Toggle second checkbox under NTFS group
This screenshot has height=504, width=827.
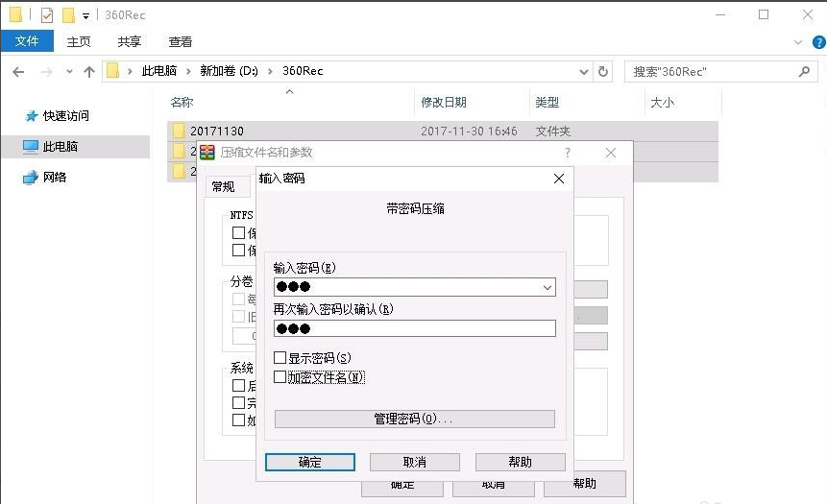coord(238,250)
